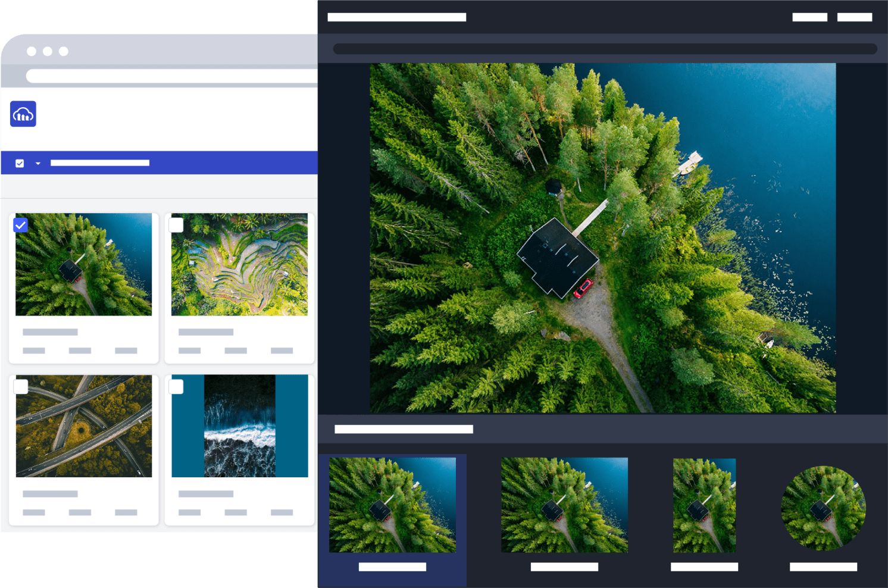Open the highway interchange aerial thumbnail
888x588 pixels.
[x=83, y=426]
